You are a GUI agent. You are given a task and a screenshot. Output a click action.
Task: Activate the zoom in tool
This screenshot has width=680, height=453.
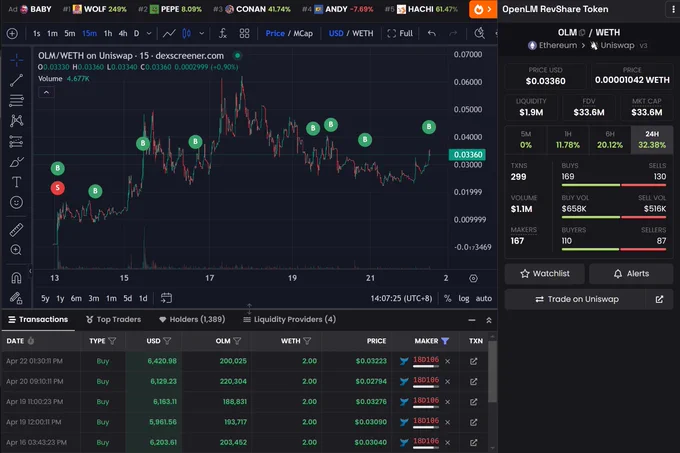pyautogui.click(x=16, y=250)
